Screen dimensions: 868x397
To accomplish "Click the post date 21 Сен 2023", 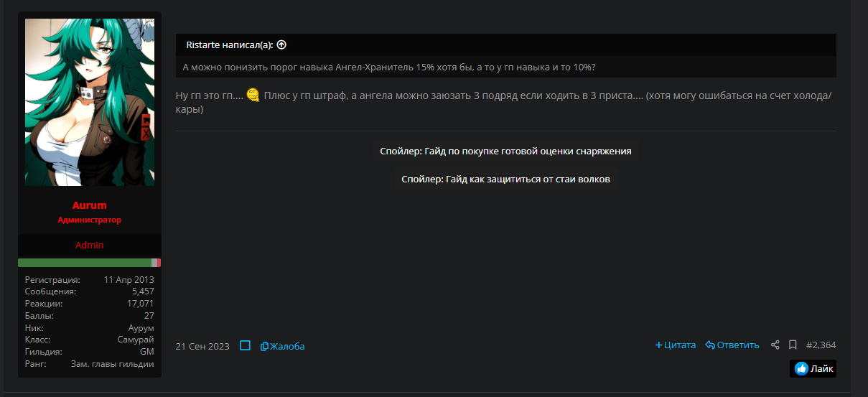I will (202, 346).
